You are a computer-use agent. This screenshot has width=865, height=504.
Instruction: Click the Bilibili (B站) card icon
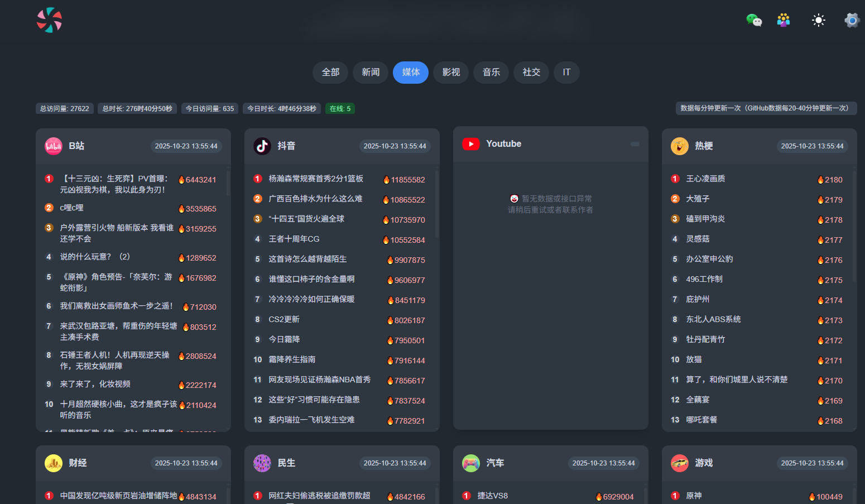54,146
